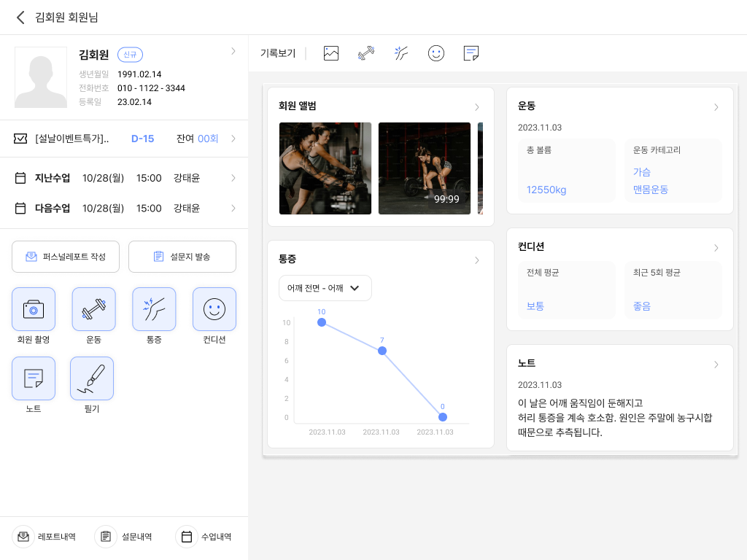Viewport: 747px width, 560px height.
Task: Go back using the header arrow
Action: (x=20, y=17)
